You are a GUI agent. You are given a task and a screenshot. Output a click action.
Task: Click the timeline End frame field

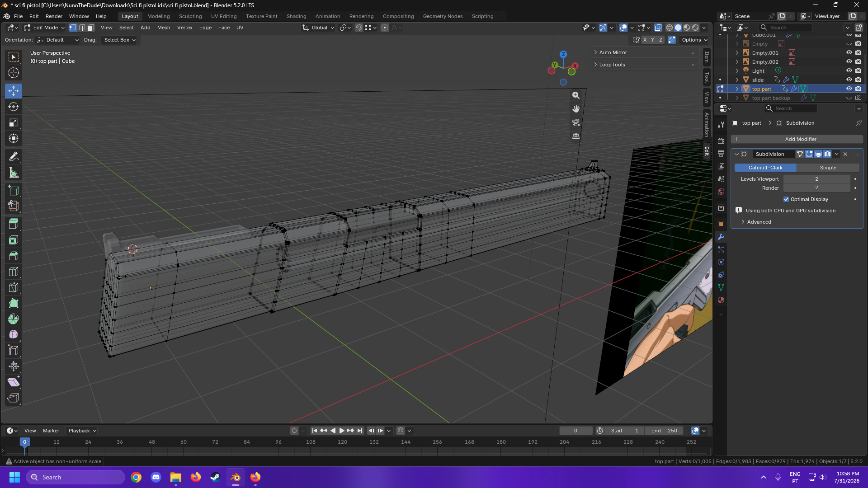point(664,431)
